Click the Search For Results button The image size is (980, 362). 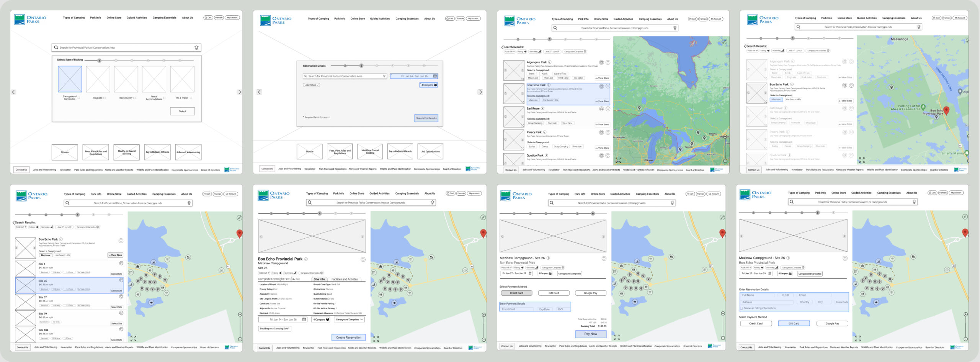pos(426,118)
